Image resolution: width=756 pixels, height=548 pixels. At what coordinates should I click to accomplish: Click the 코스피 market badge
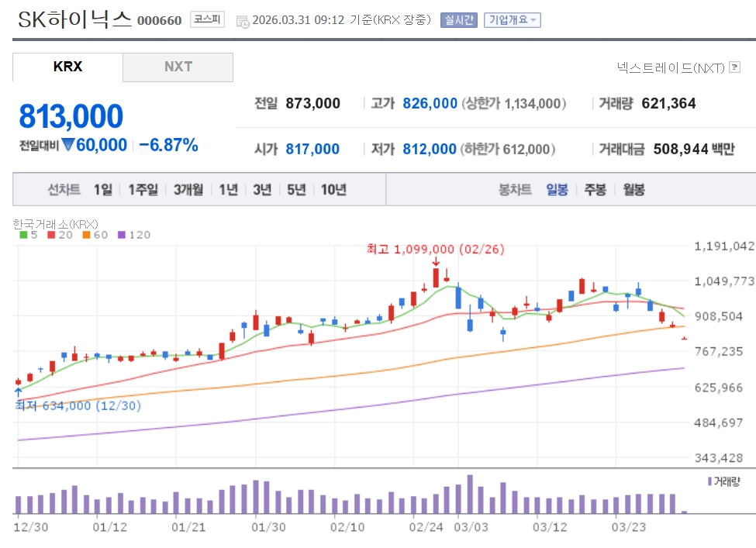click(x=207, y=20)
